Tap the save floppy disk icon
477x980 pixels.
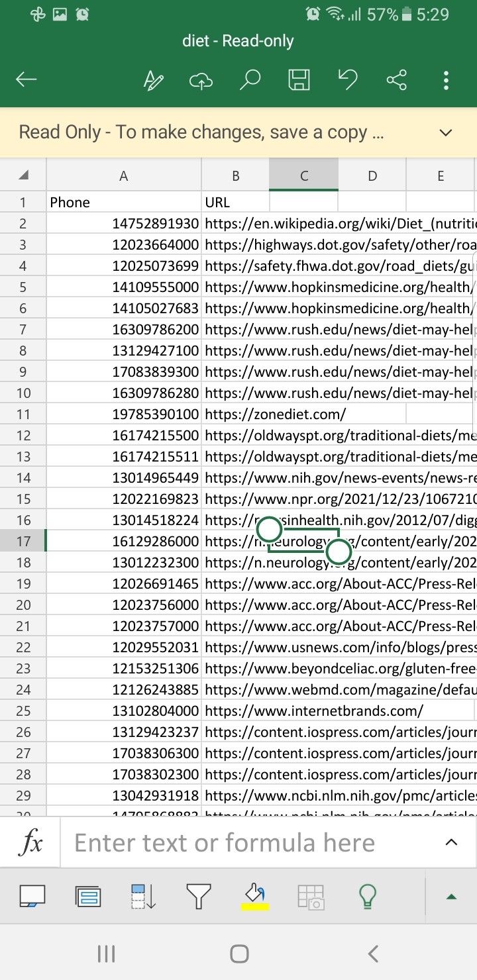pos(299,81)
